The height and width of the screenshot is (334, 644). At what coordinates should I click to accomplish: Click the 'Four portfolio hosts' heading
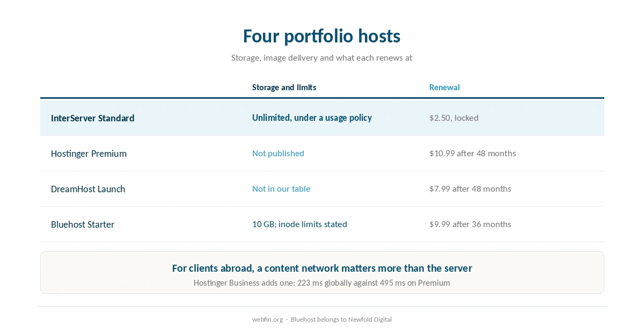tap(321, 36)
